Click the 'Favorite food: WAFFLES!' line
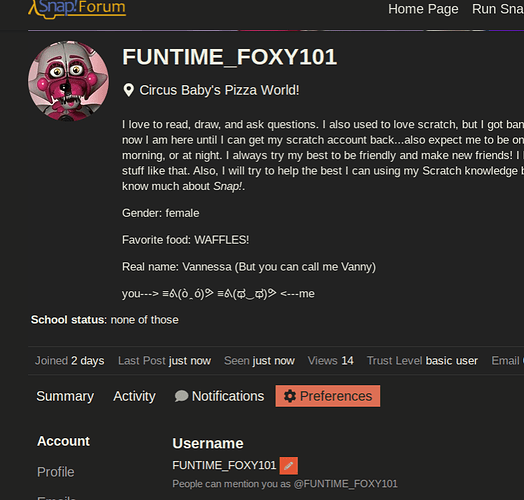 185,240
